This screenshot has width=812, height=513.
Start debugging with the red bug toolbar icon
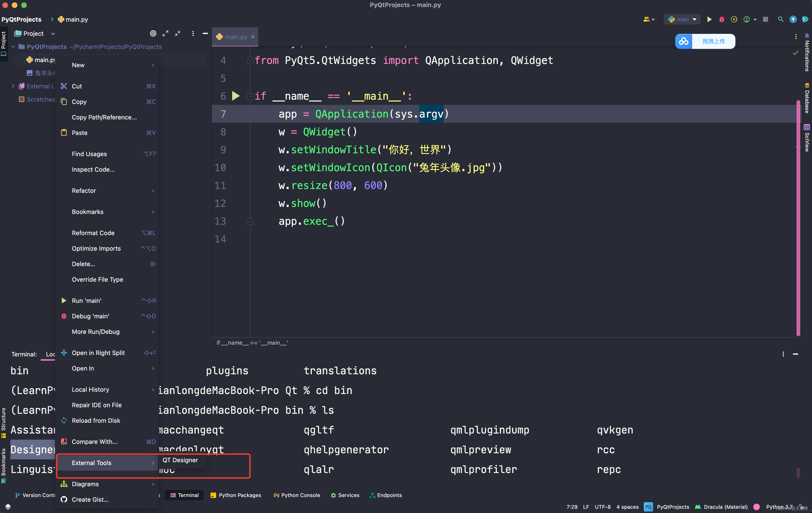point(721,19)
